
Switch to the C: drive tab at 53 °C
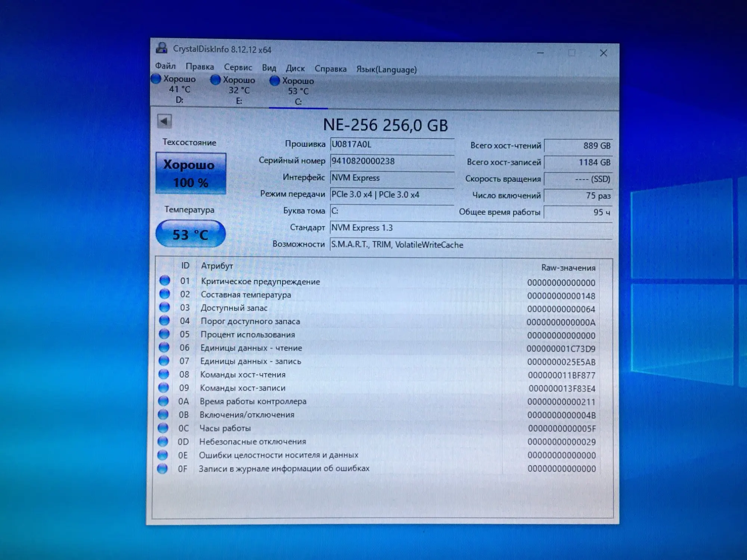(298, 91)
